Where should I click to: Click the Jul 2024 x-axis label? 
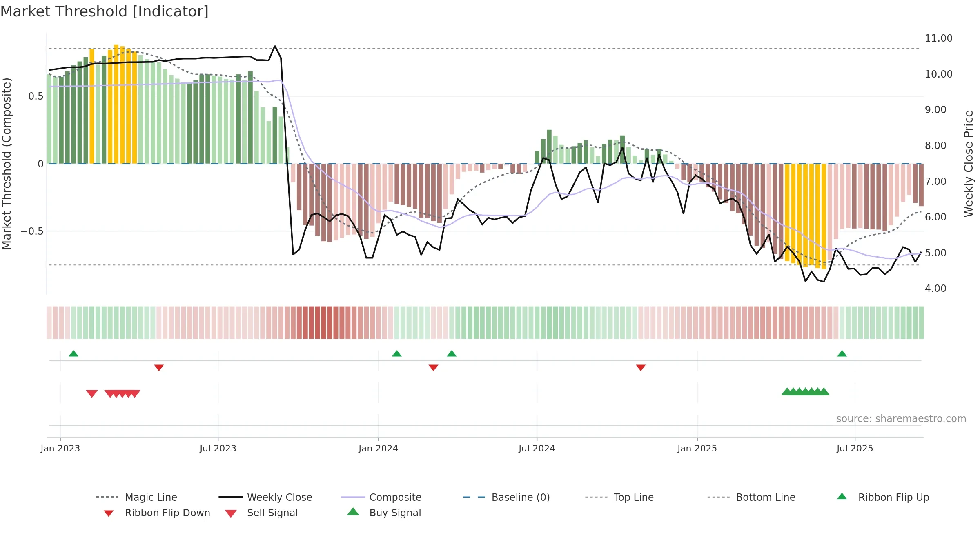tap(537, 448)
